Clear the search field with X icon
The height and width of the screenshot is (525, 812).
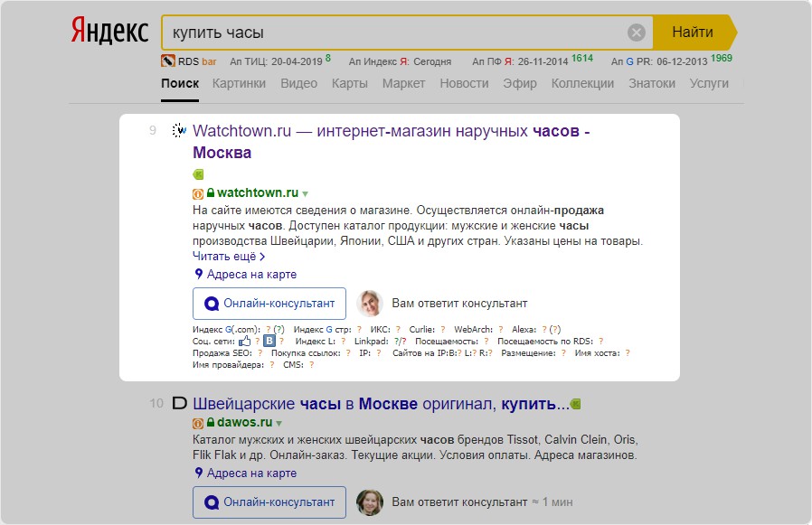click(637, 33)
